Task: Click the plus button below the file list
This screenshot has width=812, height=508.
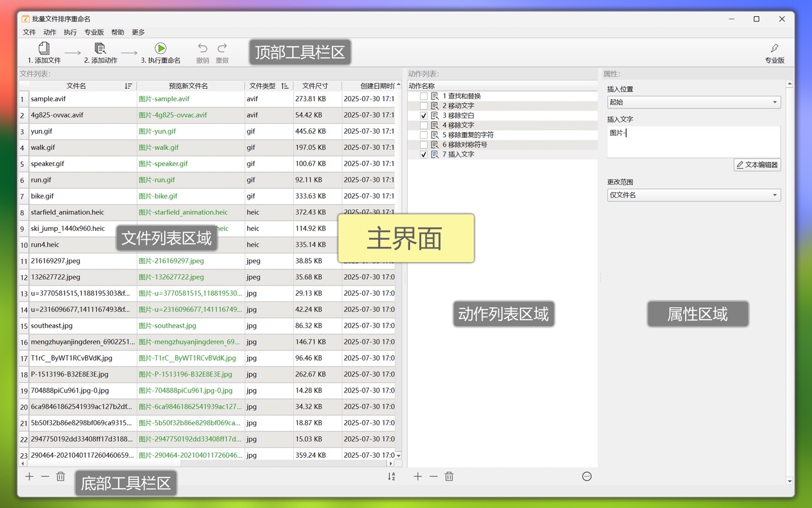Action: (x=29, y=477)
